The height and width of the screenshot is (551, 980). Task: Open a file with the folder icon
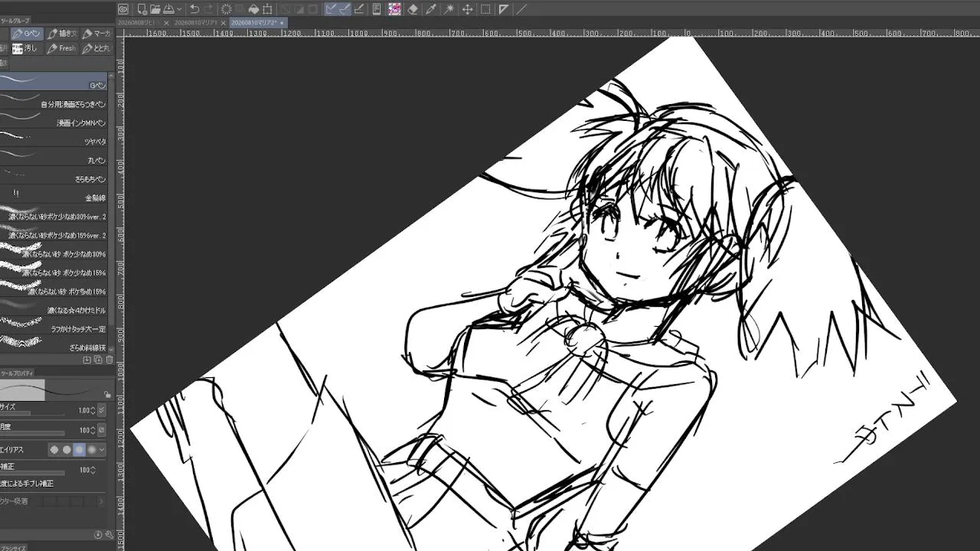point(155,9)
